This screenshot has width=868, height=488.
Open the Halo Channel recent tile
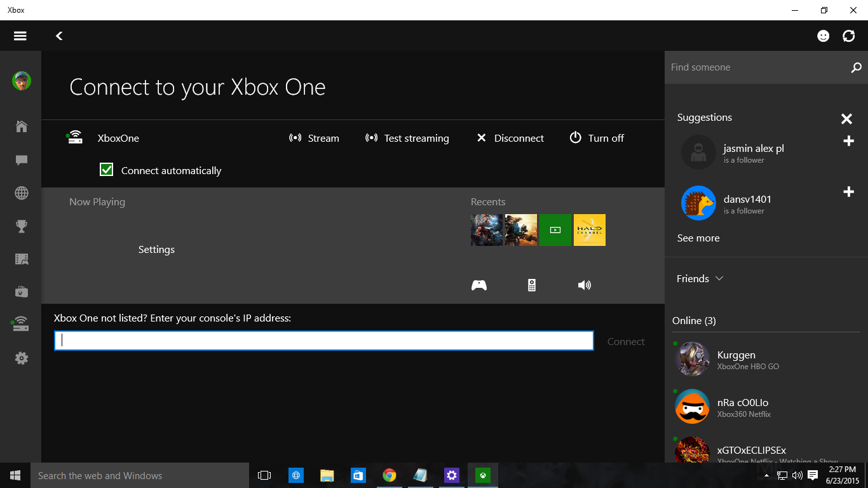590,230
